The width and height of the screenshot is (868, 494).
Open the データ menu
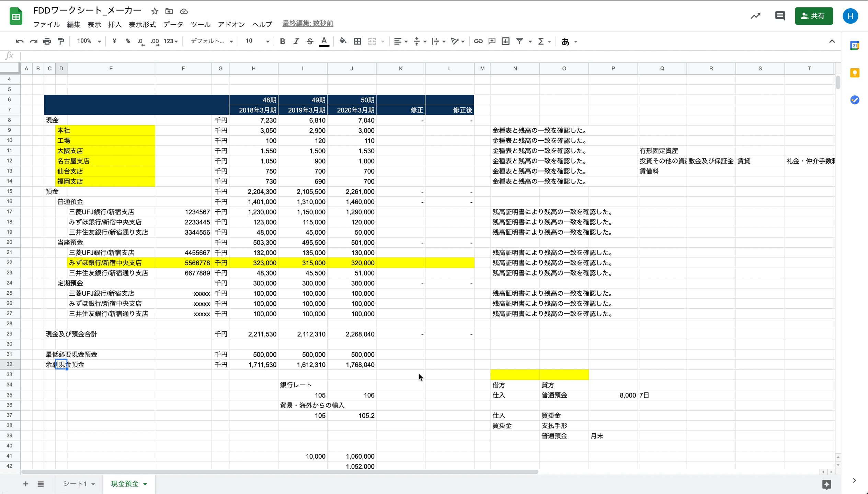tap(173, 24)
